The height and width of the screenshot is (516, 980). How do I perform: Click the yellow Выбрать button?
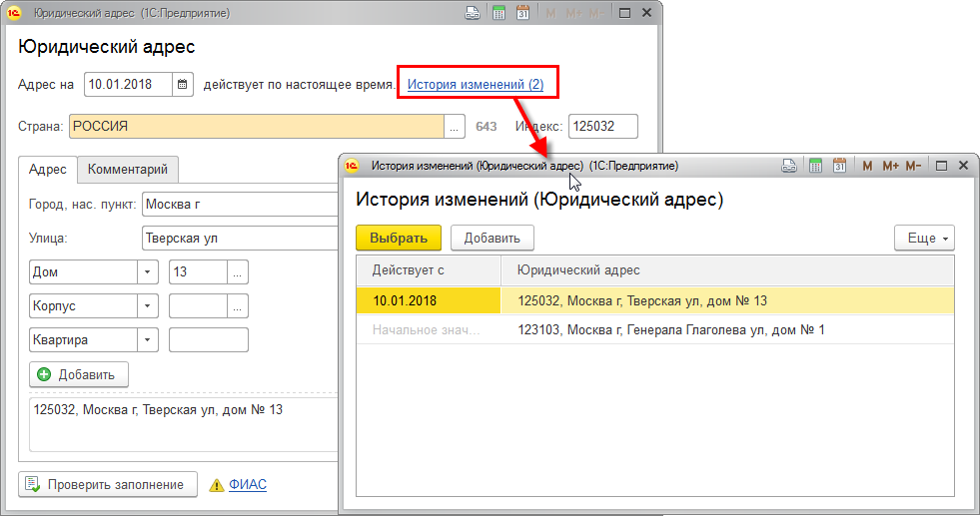[x=399, y=238]
